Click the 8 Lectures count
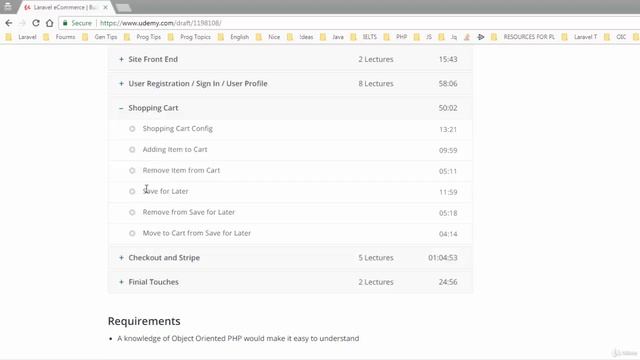The image size is (640, 360). [376, 84]
